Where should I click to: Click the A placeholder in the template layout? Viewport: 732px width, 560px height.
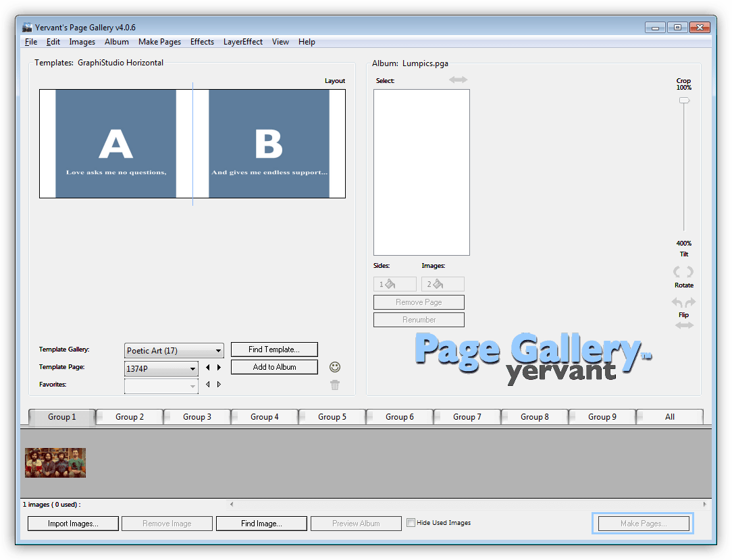[115, 144]
